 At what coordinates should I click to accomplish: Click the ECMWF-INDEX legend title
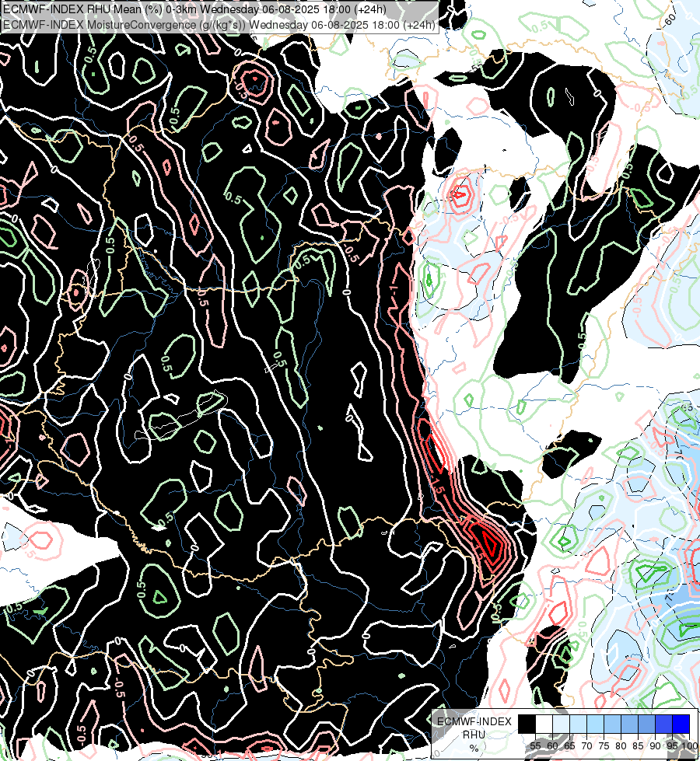coord(474,721)
